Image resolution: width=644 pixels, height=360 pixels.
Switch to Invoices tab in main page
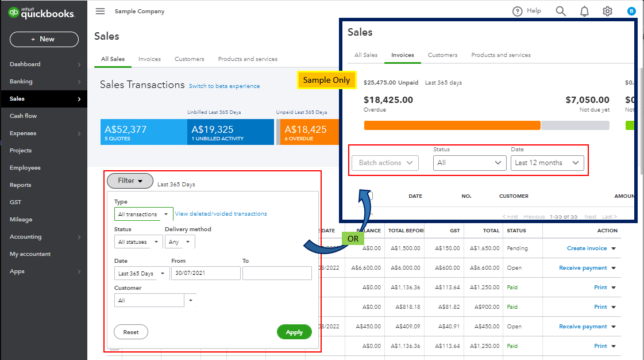point(149,59)
